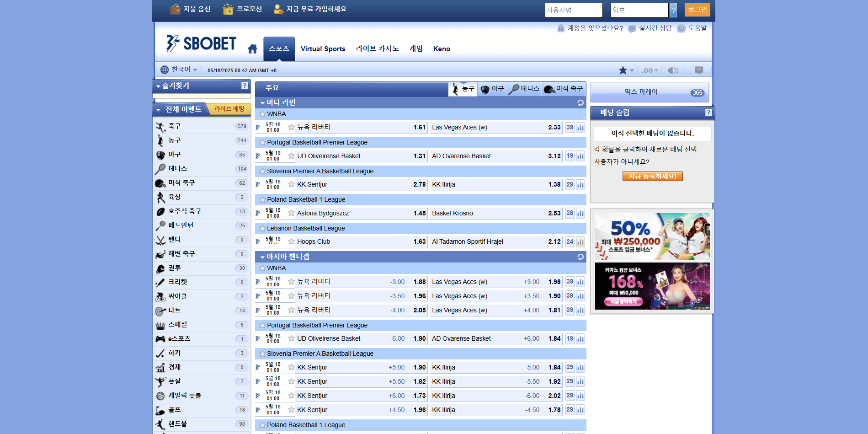The image size is (868, 434).
Task: Switch main panel to 야구 tab
Action: click(492, 89)
